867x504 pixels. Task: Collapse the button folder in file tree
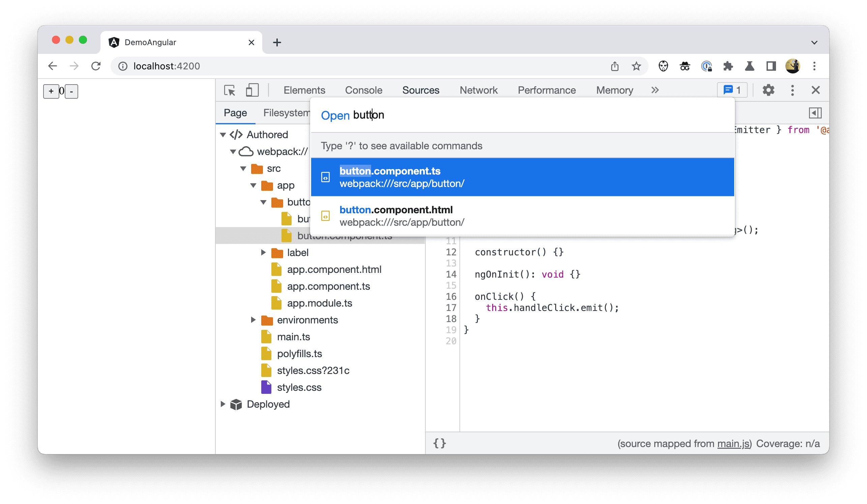(262, 201)
